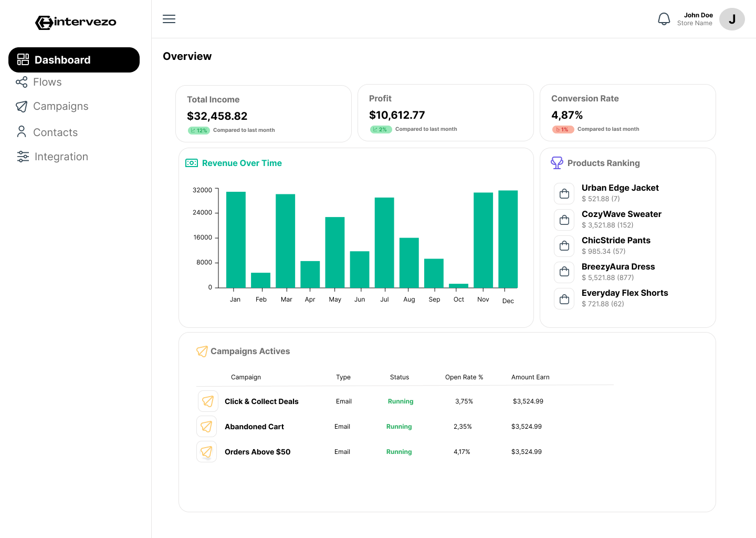Click the $32,458.82 income value
This screenshot has width=756, height=538.
point(217,116)
